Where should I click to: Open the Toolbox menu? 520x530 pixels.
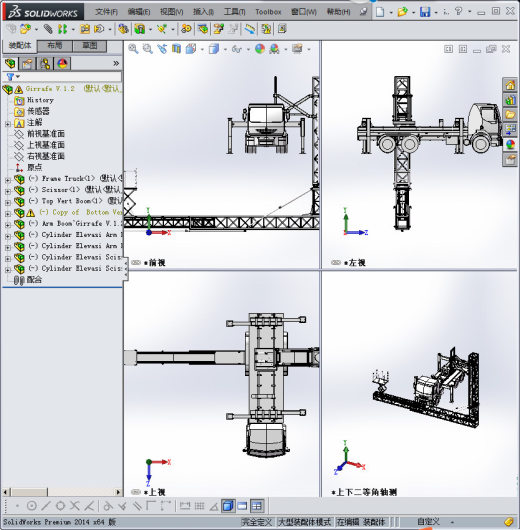coord(268,12)
